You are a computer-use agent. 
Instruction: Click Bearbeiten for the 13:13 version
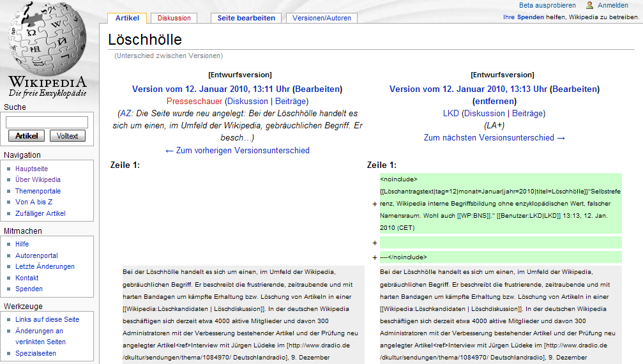pos(575,89)
